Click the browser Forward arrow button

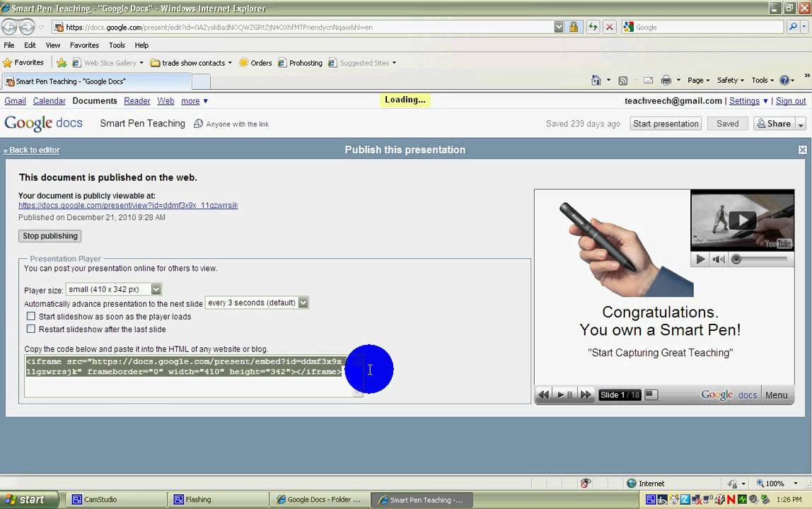[27, 26]
